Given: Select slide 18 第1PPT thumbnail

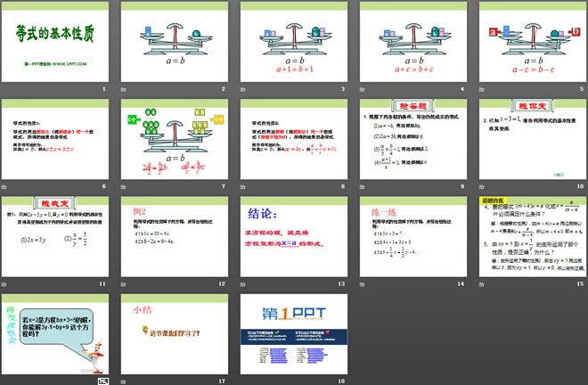Looking at the screenshot, I should 294,334.
